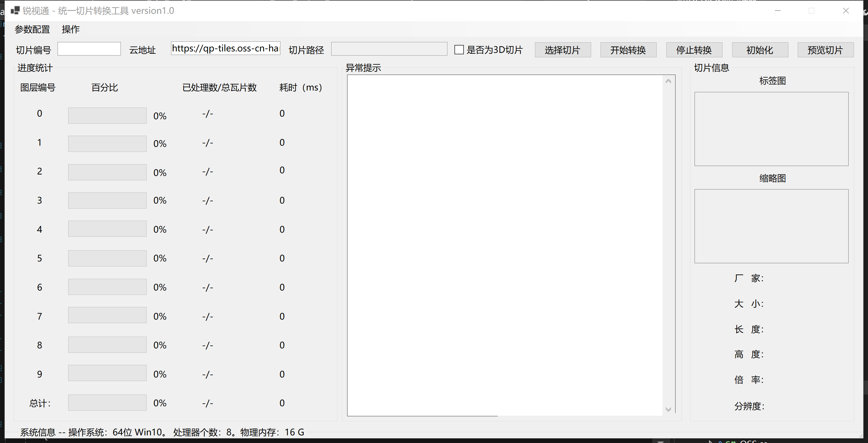
Task: Click the 预览切片 button
Action: pyautogui.click(x=826, y=50)
